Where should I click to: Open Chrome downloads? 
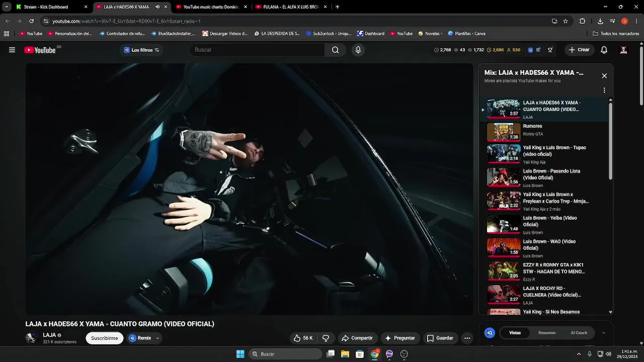point(600,21)
